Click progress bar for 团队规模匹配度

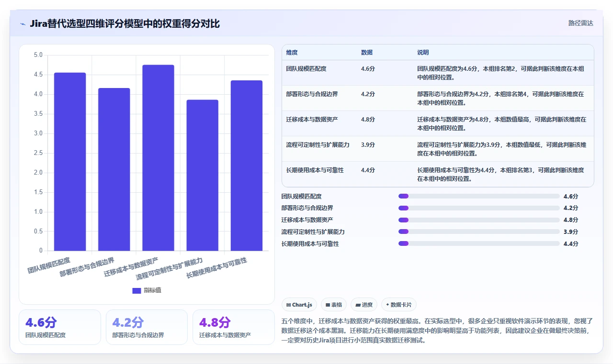479,196
